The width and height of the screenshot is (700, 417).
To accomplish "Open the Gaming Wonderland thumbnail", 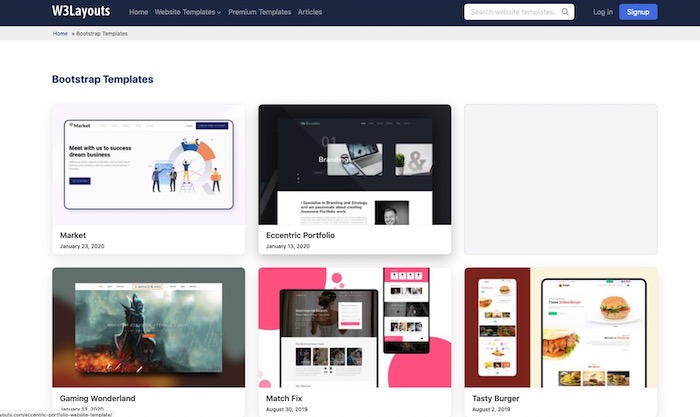I will tap(149, 327).
